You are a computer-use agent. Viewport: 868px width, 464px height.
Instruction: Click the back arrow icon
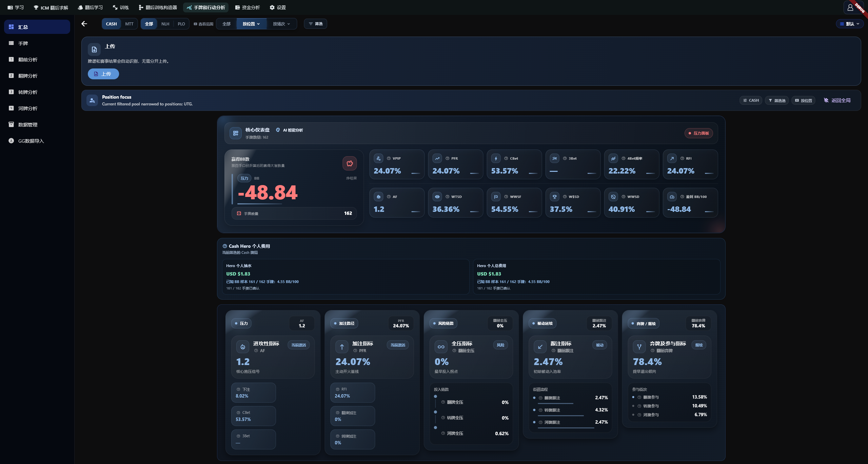(x=84, y=24)
